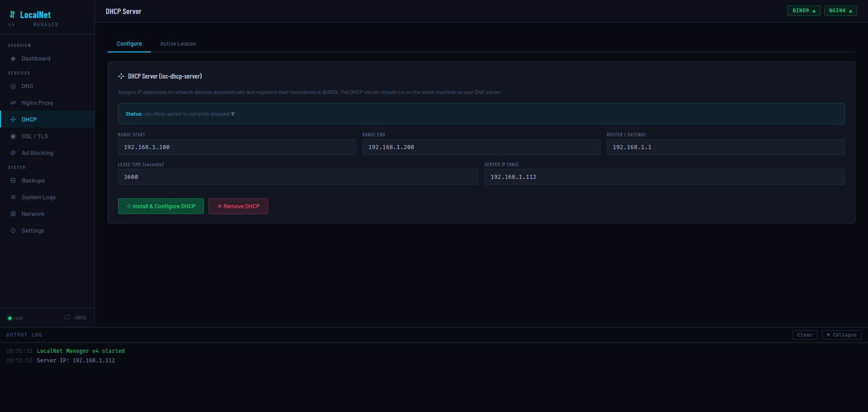Screen dimensions: 868x412
Task: Click the Nginx Proxy arrows icon
Action: pyautogui.click(x=13, y=103)
